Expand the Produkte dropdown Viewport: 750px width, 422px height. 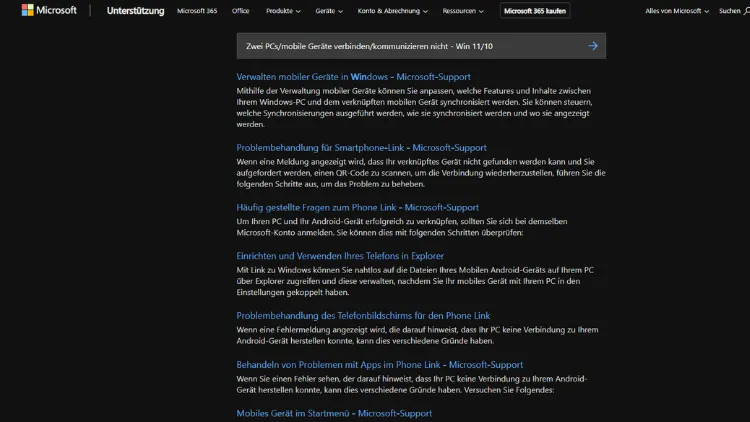[x=283, y=11]
